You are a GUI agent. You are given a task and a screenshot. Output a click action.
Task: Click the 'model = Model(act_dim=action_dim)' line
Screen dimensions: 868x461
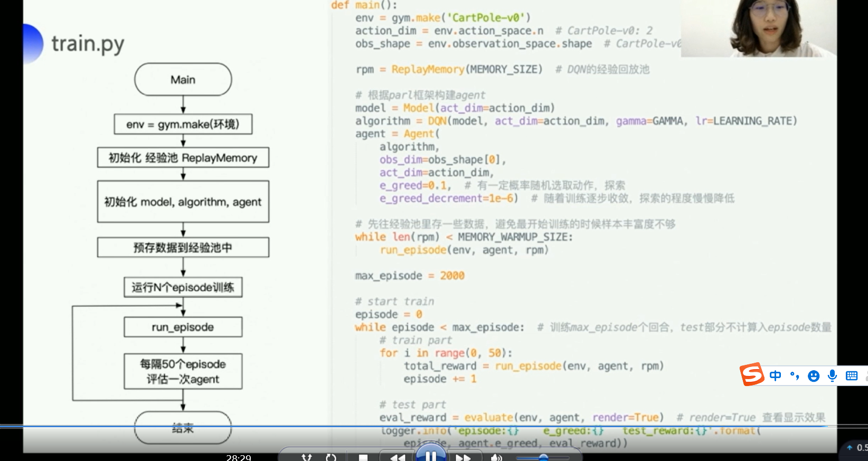[455, 108]
